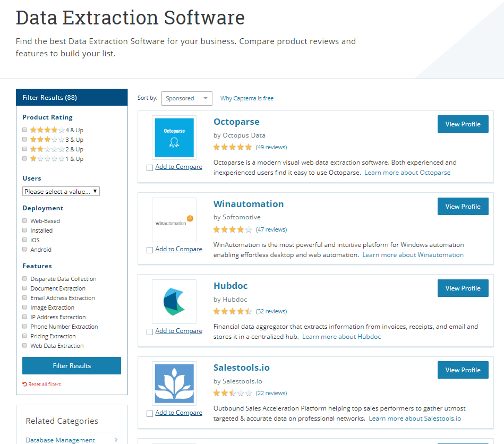Open the Winautomation title link
Viewport: 504px width, 444px height.
(249, 204)
